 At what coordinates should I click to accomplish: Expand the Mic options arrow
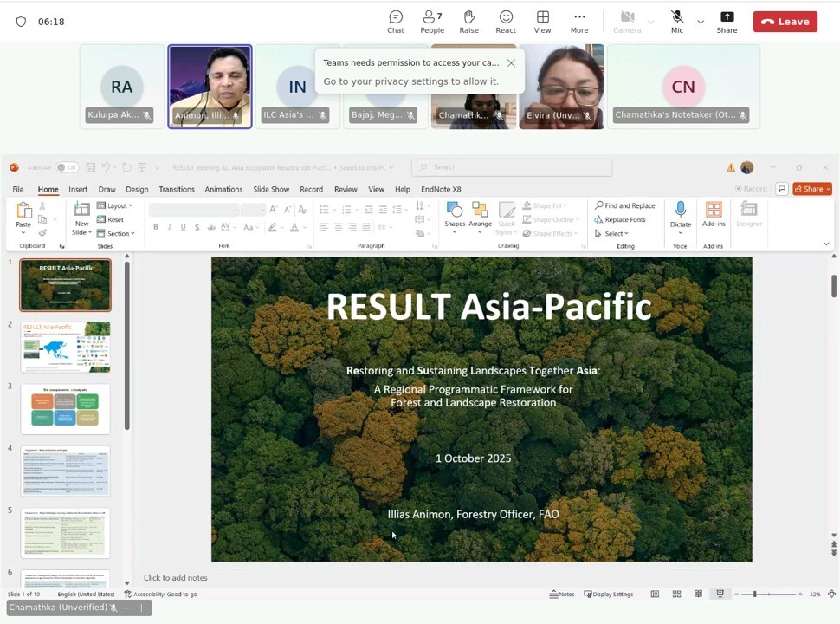(701, 22)
